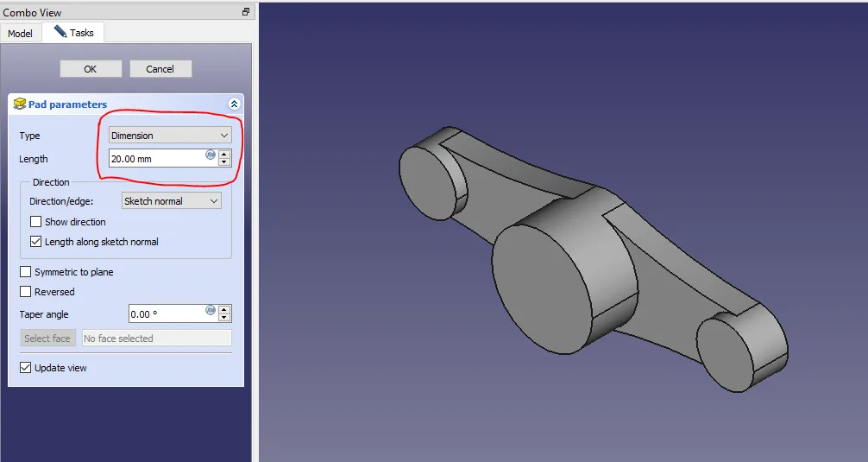This screenshot has height=462, width=868.
Task: Open the Type dropdown showing Dimension
Action: [170, 136]
